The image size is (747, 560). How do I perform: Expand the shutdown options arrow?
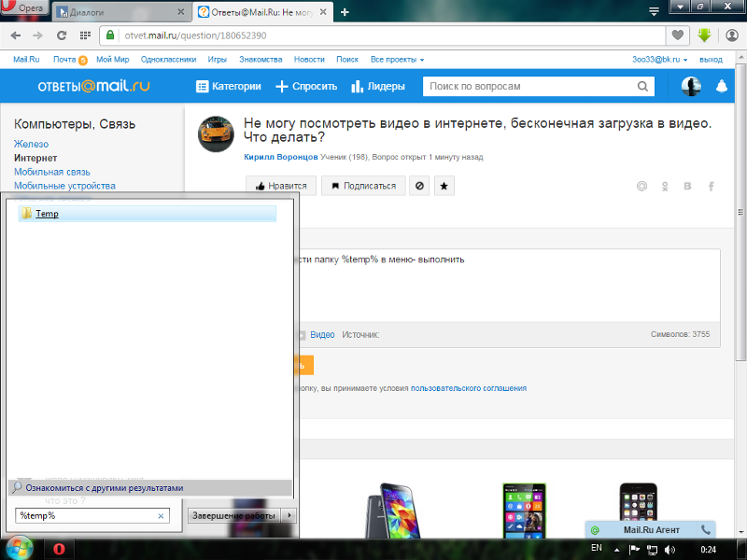point(289,515)
